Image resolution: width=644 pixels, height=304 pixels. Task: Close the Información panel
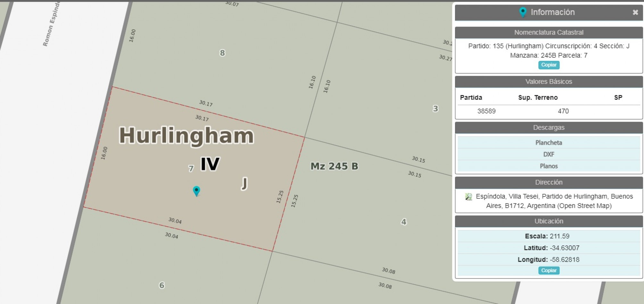[x=635, y=12]
